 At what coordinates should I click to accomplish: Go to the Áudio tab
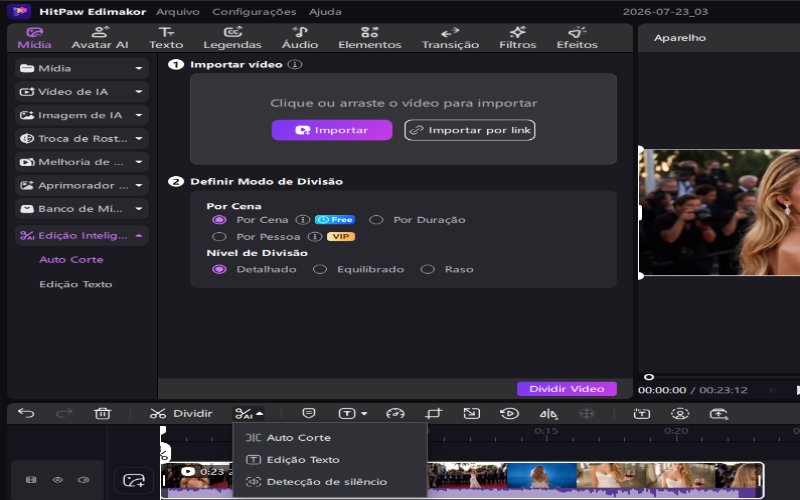[x=300, y=38]
